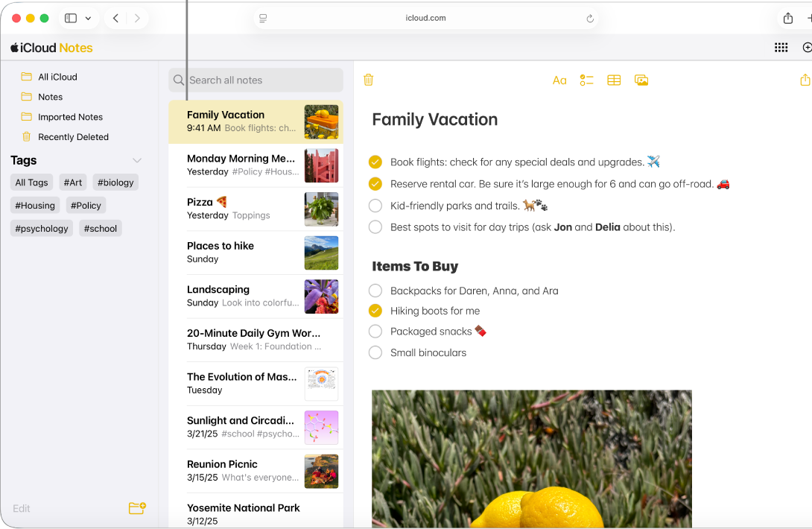Click the Pizza note plant thumbnail

(322, 209)
